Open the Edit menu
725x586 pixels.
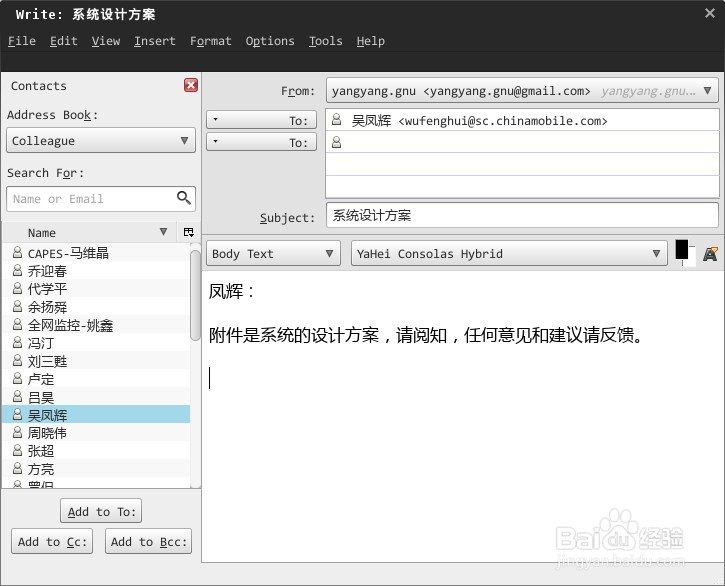pyautogui.click(x=63, y=41)
